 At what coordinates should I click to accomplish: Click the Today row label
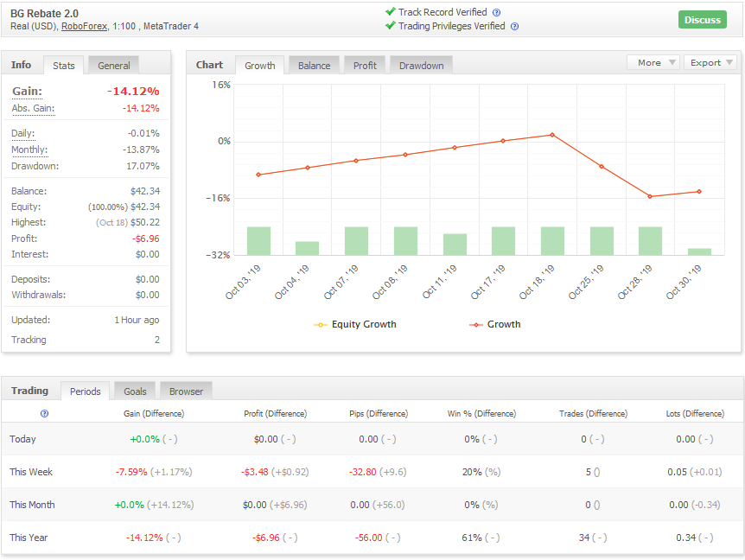click(x=22, y=439)
